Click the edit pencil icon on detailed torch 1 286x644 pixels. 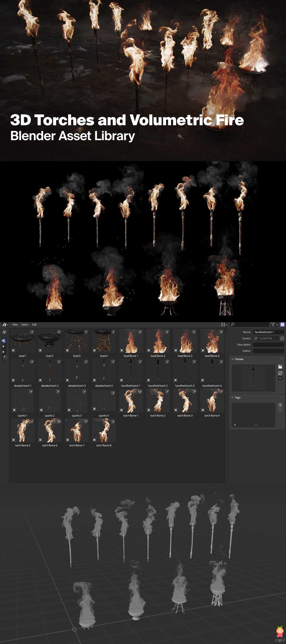[x=32, y=362]
